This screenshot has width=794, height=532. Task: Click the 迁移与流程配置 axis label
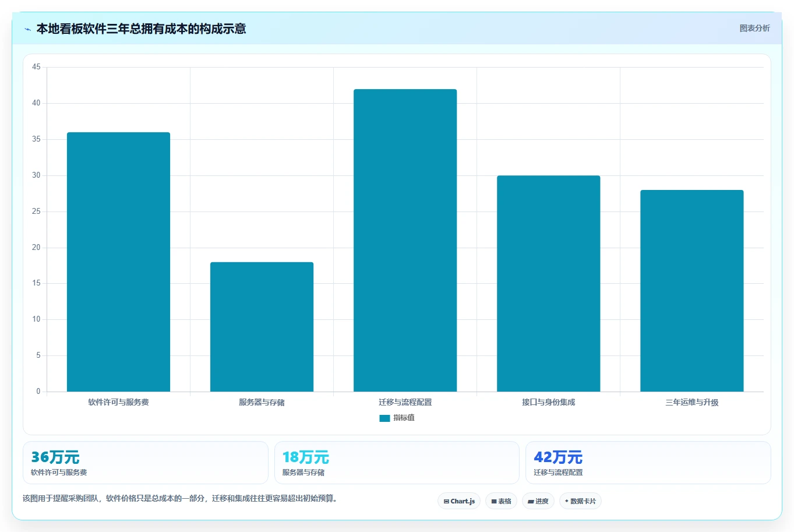click(405, 402)
